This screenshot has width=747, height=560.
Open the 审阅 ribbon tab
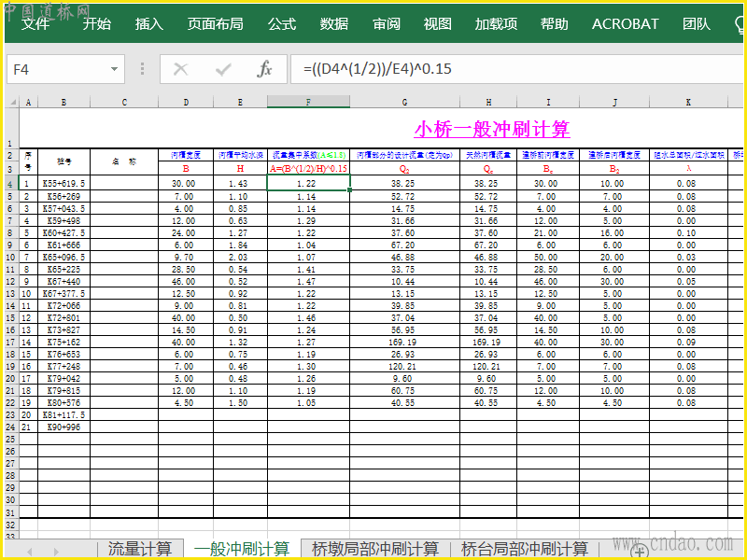387,24
